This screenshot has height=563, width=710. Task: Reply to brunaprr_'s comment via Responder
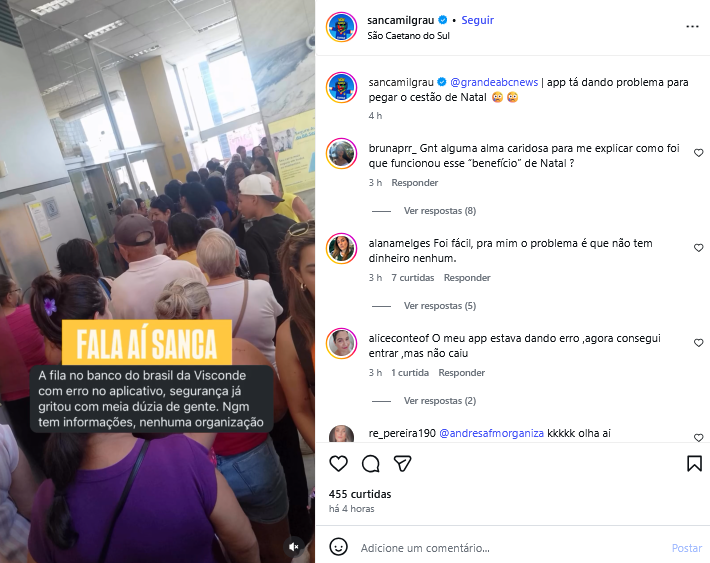[x=415, y=183]
